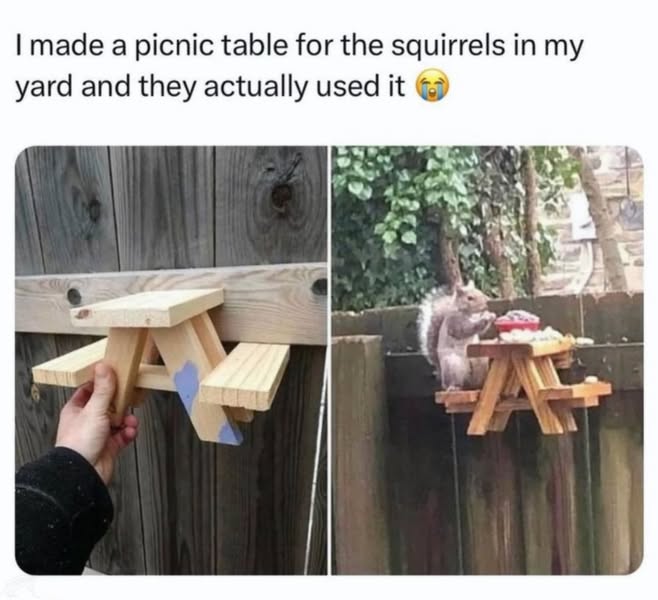This screenshot has width=658, height=600.
Task: Click the A-frame legs of the squirrel's table
Action: pyautogui.click(x=520, y=396)
